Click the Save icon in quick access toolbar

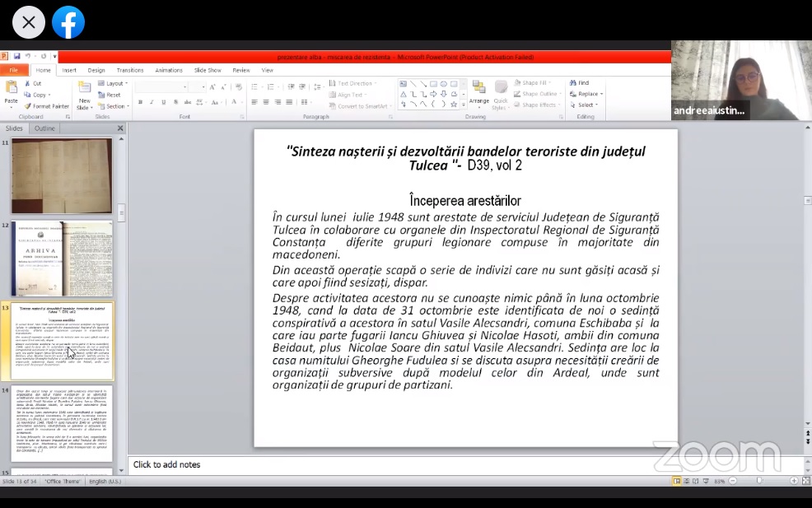[x=16, y=57]
